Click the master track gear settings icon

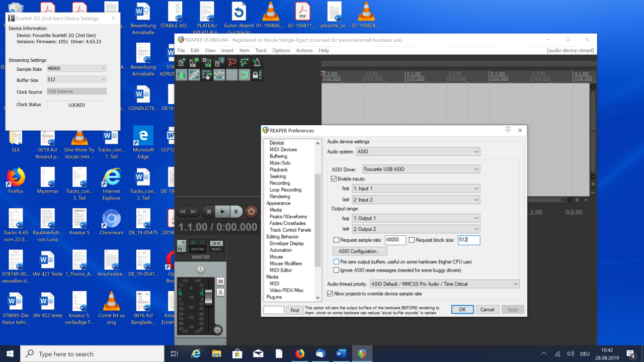click(x=218, y=330)
